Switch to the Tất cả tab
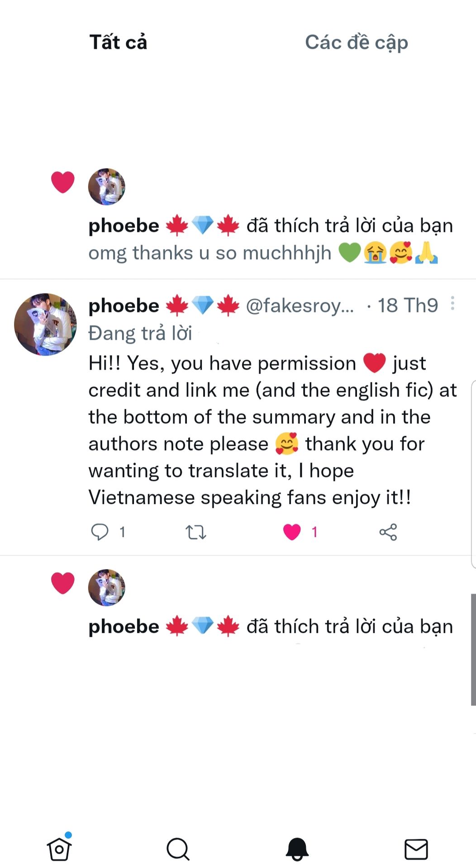Screen dimensions: 476x868 click(x=118, y=42)
